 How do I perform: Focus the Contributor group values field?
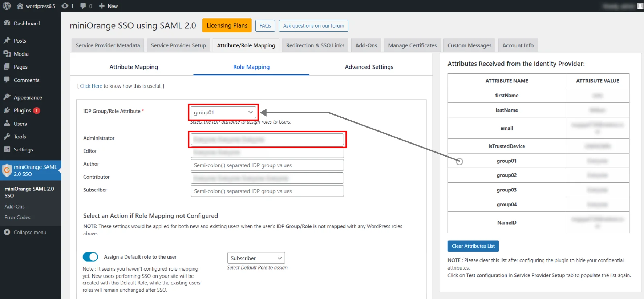(267, 178)
